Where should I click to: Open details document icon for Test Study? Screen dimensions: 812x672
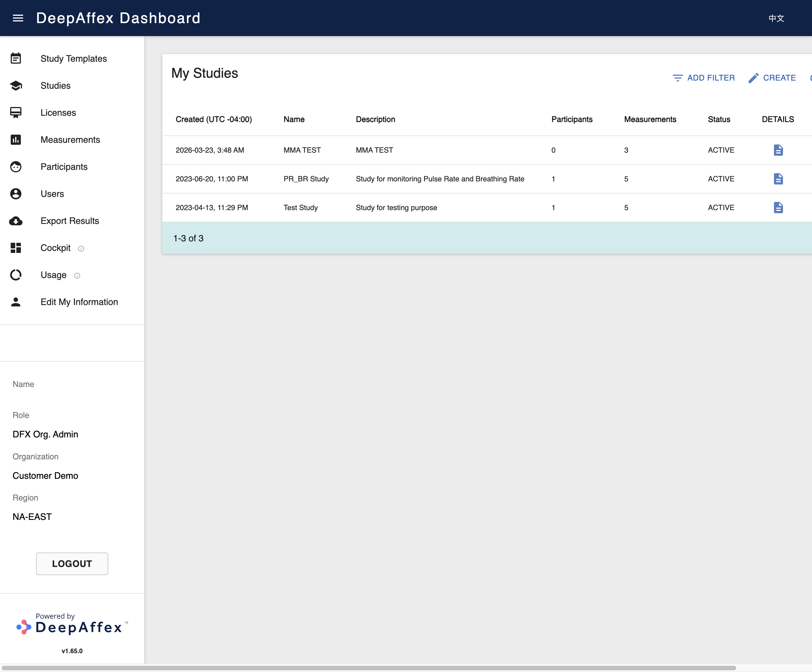(778, 207)
